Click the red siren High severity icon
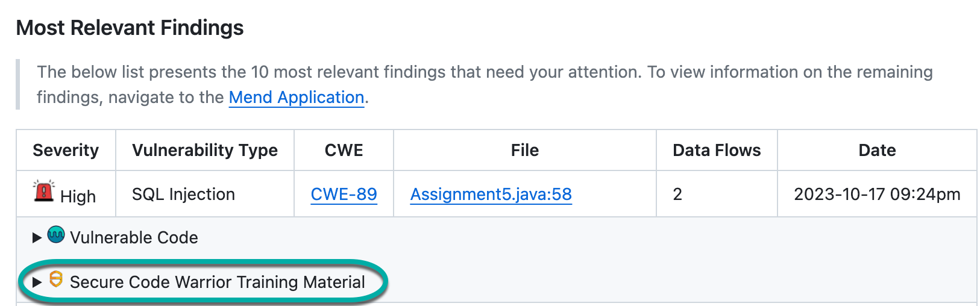The width and height of the screenshot is (980, 306). [x=43, y=192]
